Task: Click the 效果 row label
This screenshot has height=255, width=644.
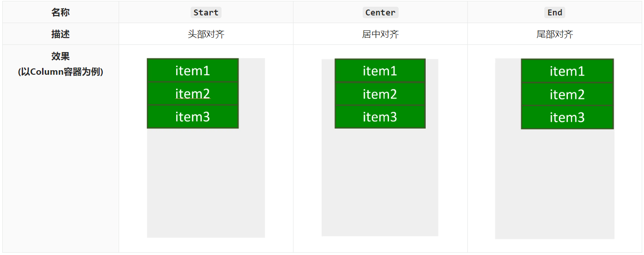Action: (60, 56)
